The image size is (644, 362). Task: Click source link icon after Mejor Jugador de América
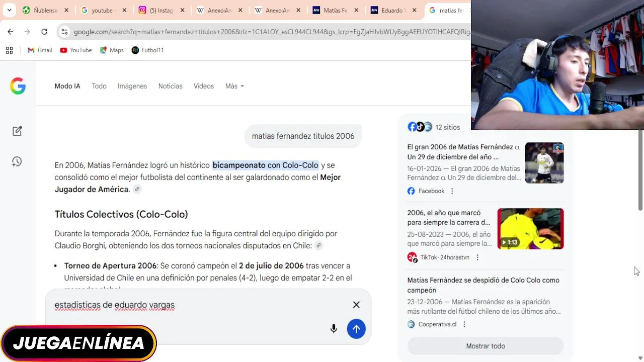137,190
